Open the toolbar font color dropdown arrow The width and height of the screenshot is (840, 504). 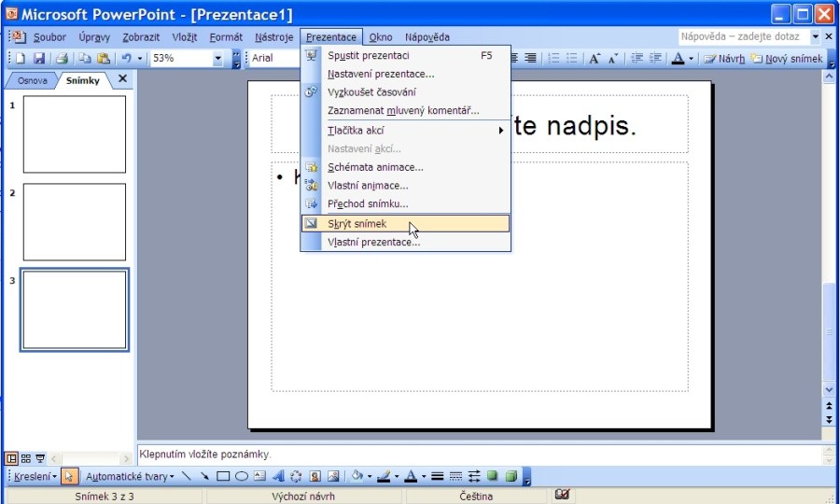pyautogui.click(x=691, y=59)
